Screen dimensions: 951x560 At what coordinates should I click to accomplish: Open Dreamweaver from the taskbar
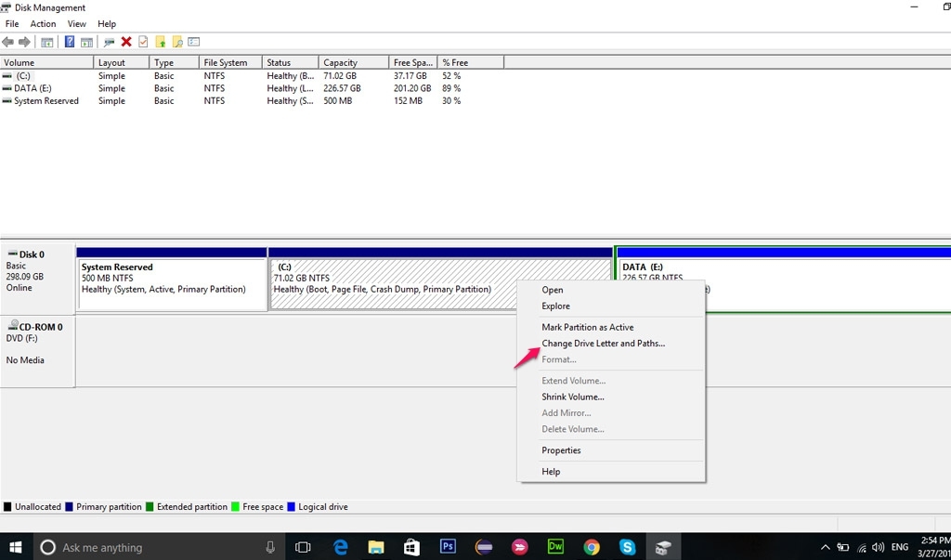point(555,547)
